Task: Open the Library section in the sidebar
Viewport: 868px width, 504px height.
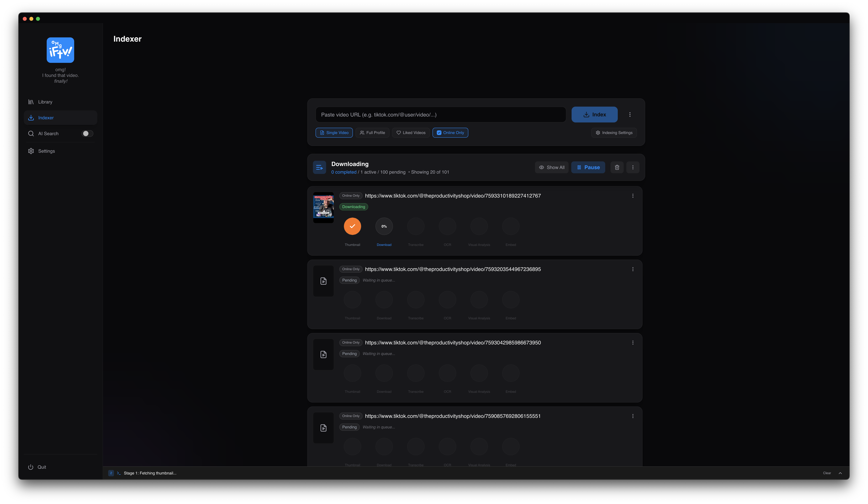Action: [45, 102]
